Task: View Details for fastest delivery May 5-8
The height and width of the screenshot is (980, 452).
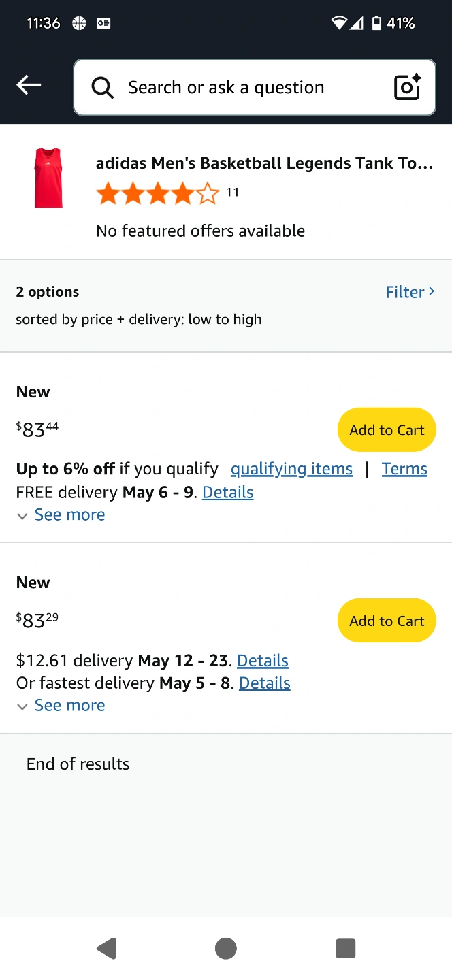Action: 265,683
